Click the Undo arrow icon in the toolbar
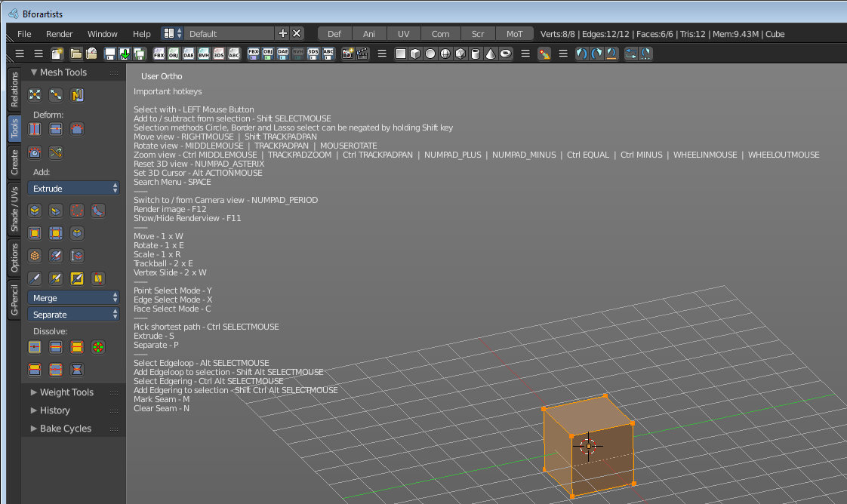Viewport: 847px width, 504px height. coord(582,54)
